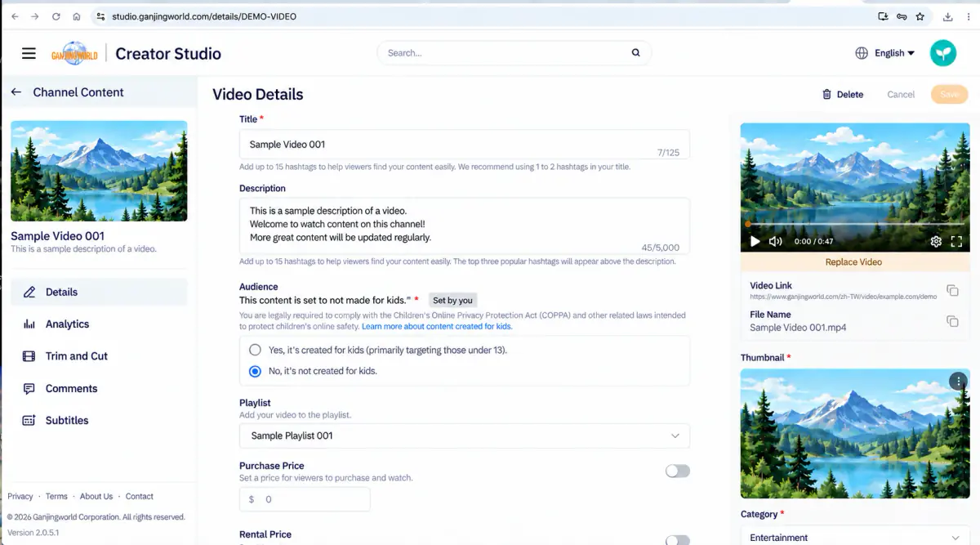Open the Terms footer link
The image size is (980, 545).
(56, 496)
